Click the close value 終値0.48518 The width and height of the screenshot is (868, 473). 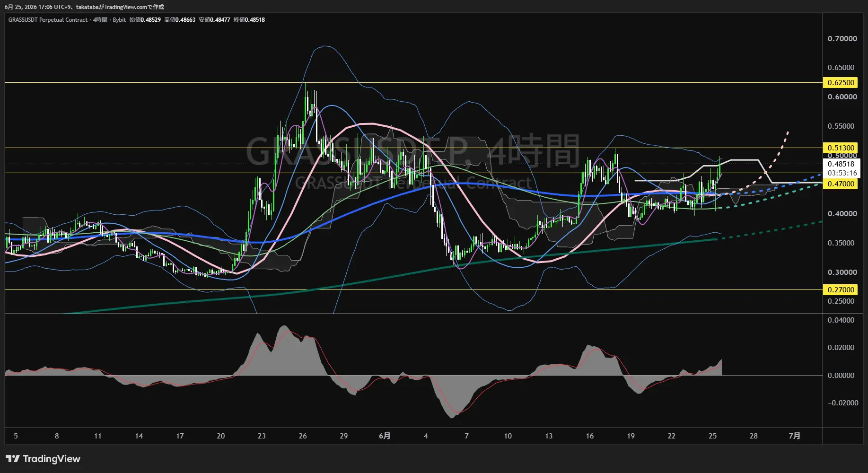pyautogui.click(x=249, y=20)
